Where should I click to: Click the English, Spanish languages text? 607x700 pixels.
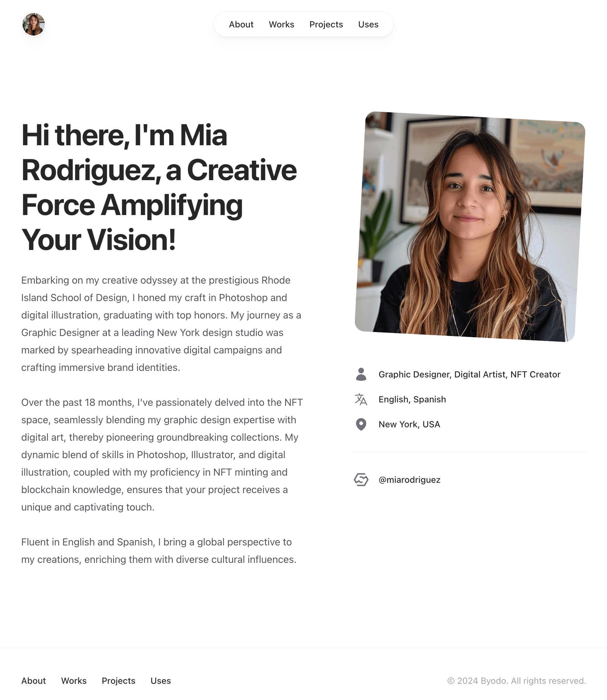(x=412, y=400)
